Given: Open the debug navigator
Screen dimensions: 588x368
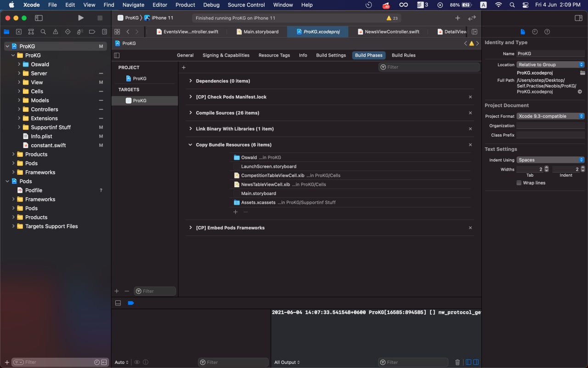Looking at the screenshot, I should coord(80,32).
